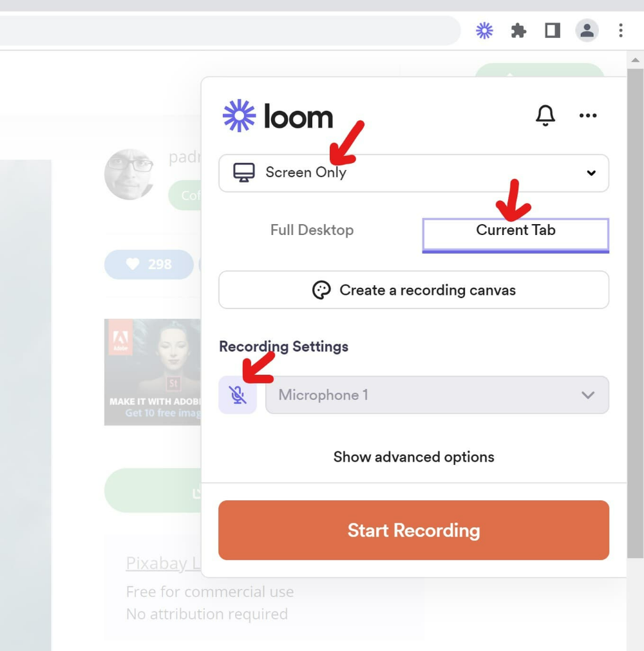This screenshot has width=644, height=651.
Task: Click the author profile photo
Action: pyautogui.click(x=129, y=175)
